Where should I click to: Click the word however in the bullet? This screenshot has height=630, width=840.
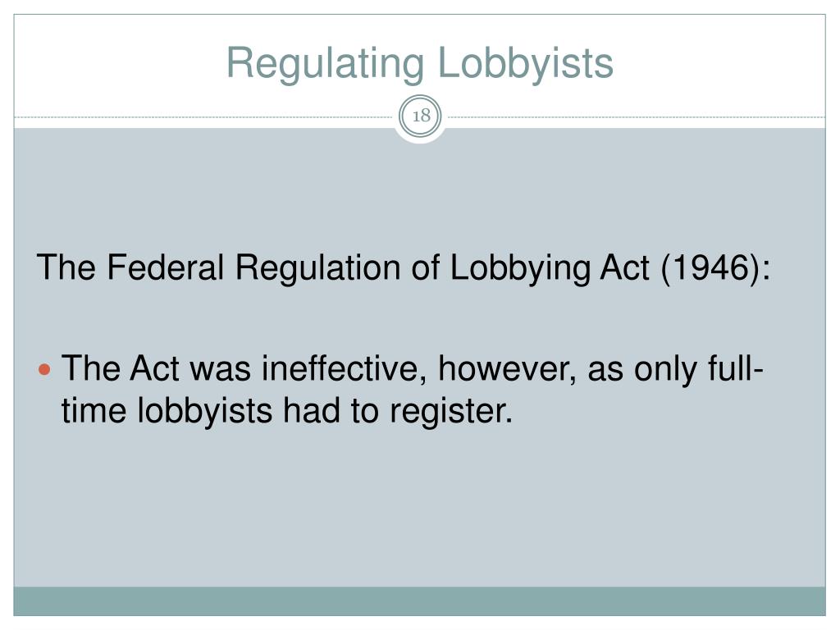[504, 369]
